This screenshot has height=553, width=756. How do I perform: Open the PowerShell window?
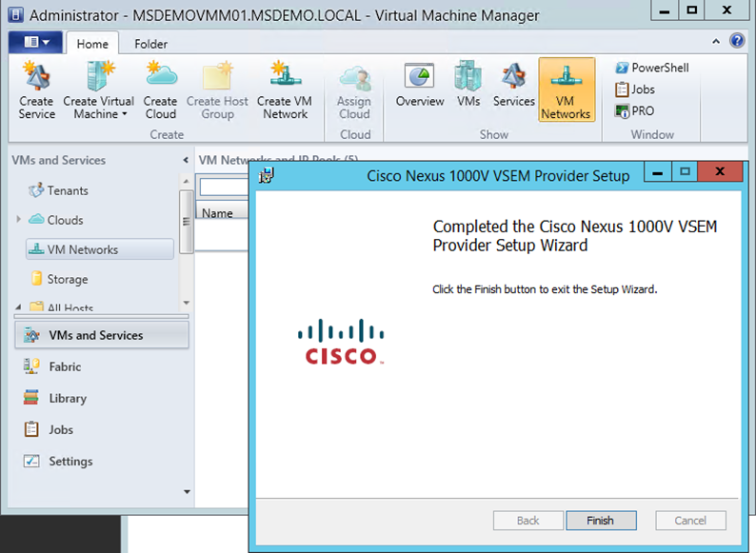[652, 68]
